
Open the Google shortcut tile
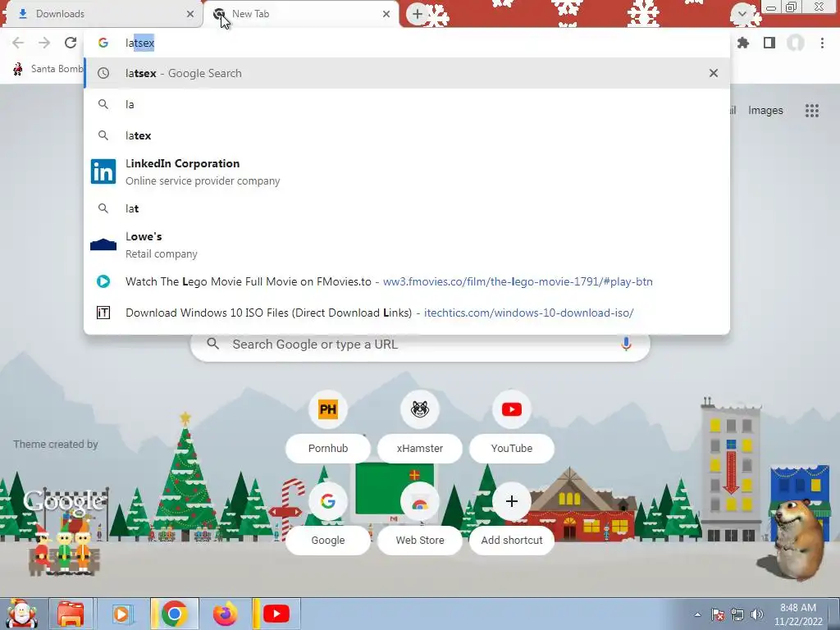coord(328,518)
